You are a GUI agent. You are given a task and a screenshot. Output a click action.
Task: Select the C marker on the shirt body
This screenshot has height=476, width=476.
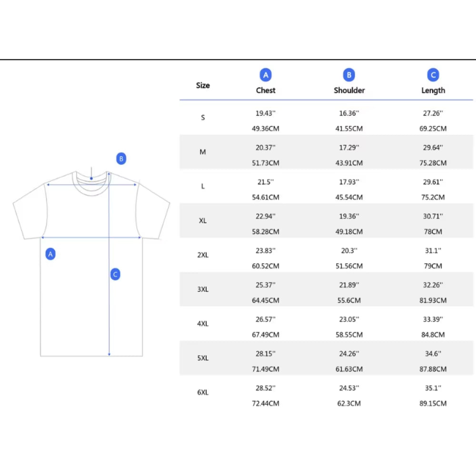point(115,274)
